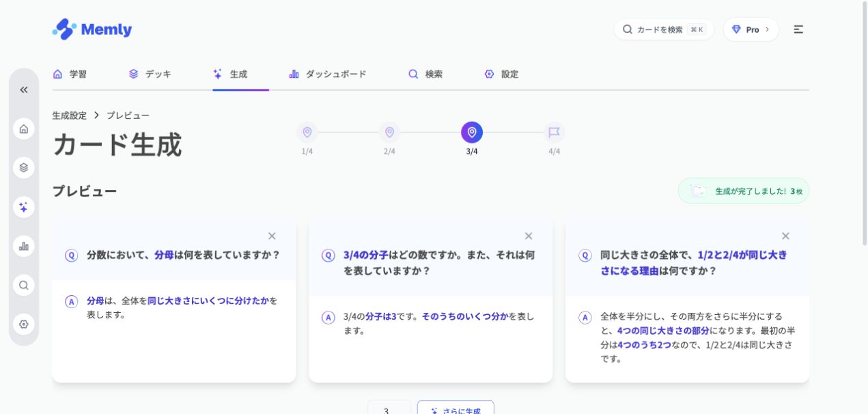Open the カードを検索 search box

coord(664,29)
